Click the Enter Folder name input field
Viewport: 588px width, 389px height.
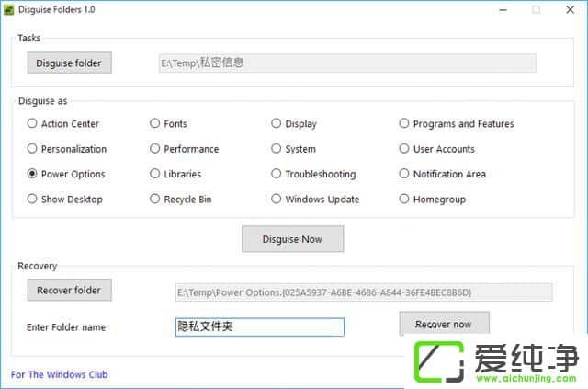(x=259, y=327)
